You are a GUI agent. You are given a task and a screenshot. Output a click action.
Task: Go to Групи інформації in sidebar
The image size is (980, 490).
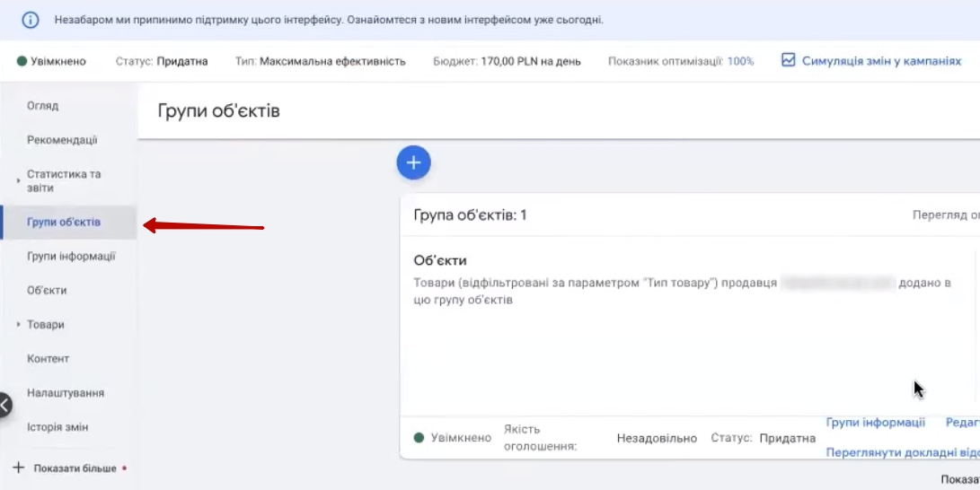click(71, 257)
